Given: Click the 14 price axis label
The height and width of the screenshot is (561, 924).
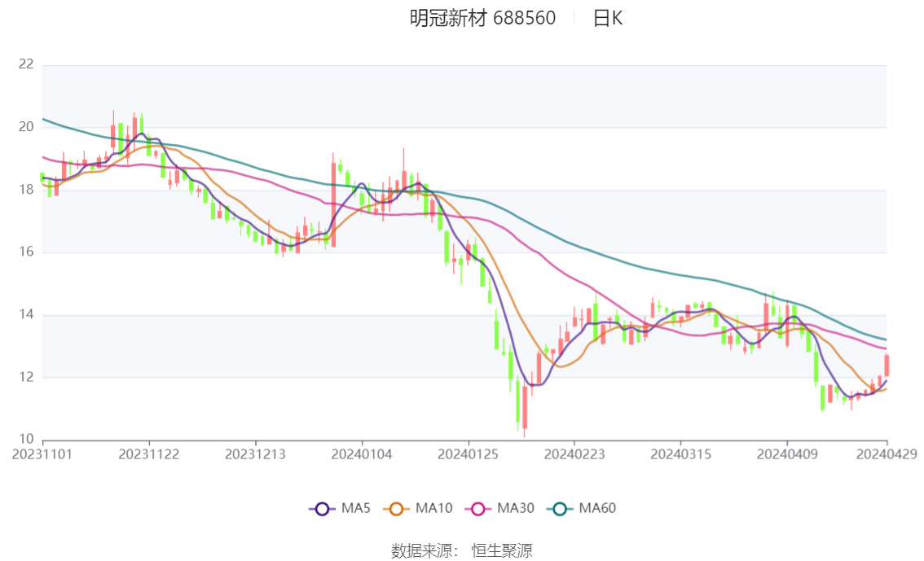Looking at the screenshot, I should click(26, 314).
